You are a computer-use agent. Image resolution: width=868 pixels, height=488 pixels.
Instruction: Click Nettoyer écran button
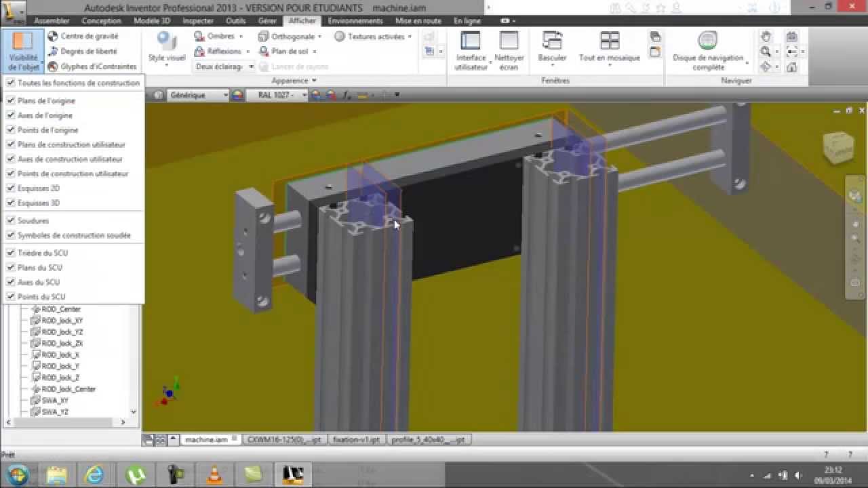pyautogui.click(x=509, y=51)
